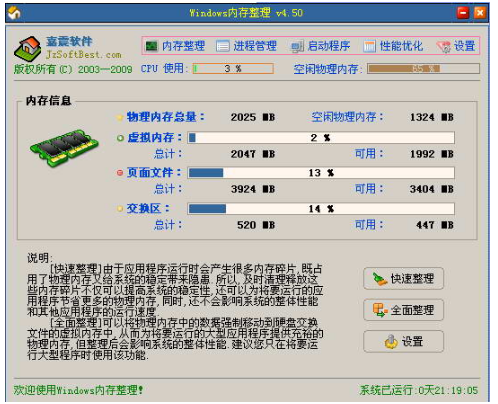Click the green bullet beside 虚拟内存

120,138
